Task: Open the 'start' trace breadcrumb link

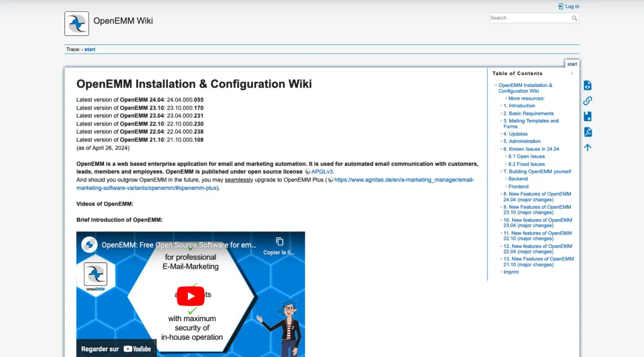Action: 90,49
